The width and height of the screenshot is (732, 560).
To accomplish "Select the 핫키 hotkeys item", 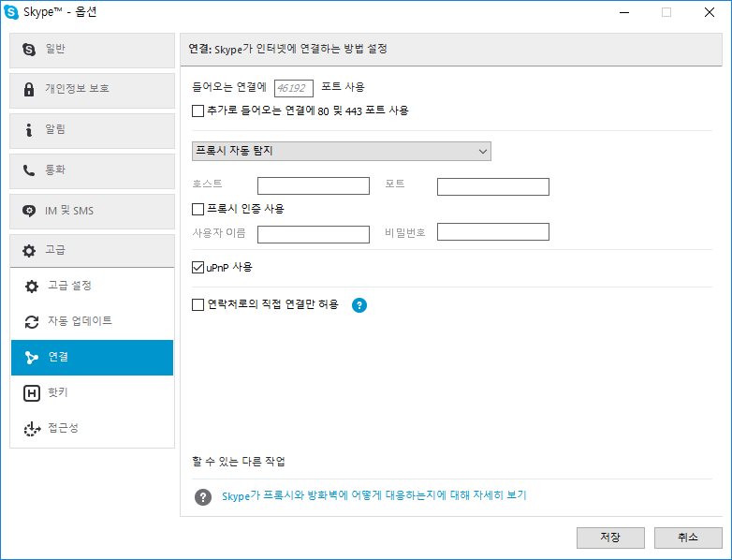I will coord(92,392).
